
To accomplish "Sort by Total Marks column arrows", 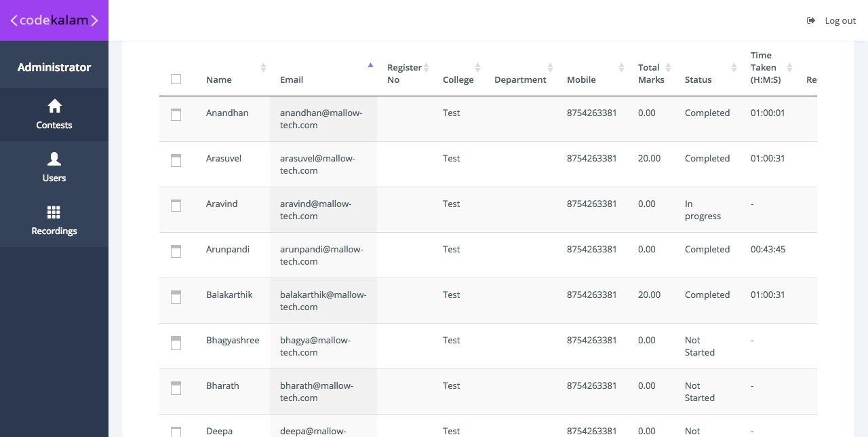I will point(668,67).
